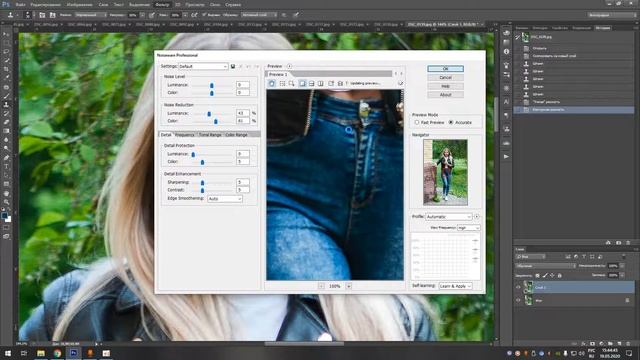The image size is (640, 360).
Task: Select the zoom magnifier tool in preview
Action: [x=291, y=83]
